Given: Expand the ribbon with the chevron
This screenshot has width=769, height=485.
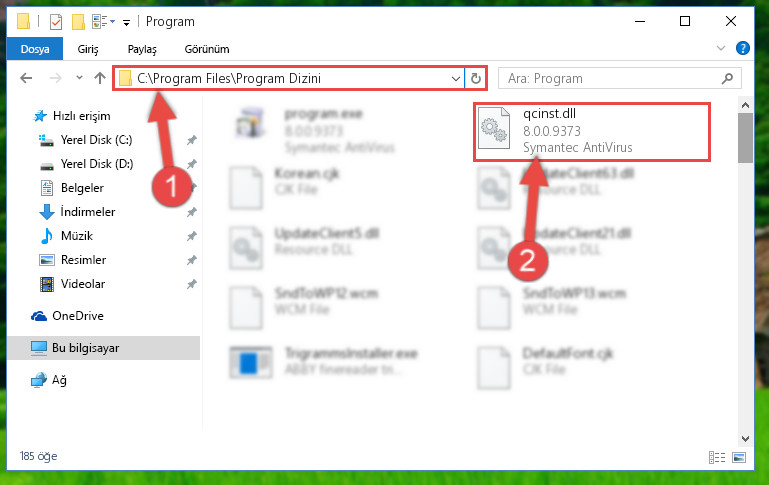Looking at the screenshot, I should click(x=721, y=48).
